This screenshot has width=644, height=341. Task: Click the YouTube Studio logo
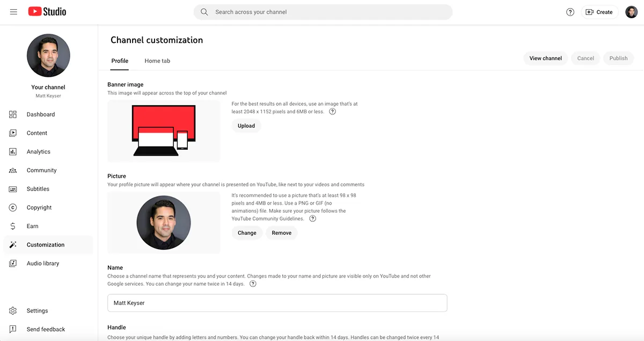47,11
